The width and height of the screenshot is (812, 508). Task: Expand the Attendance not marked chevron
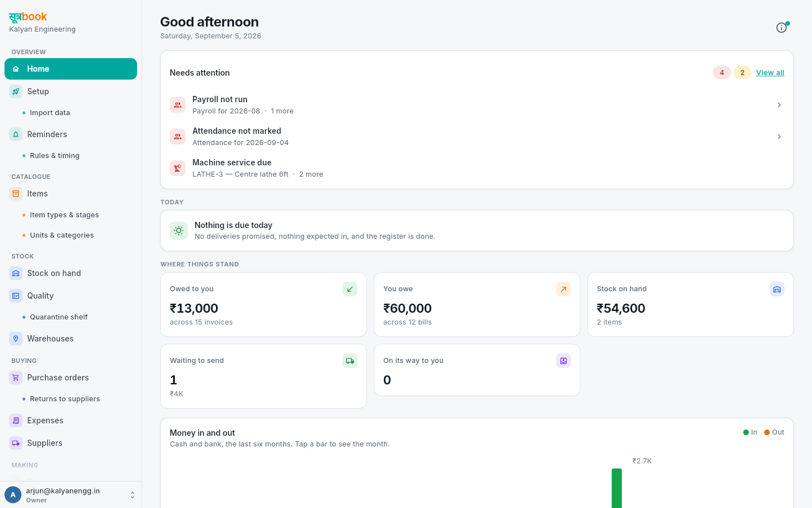pos(779,137)
